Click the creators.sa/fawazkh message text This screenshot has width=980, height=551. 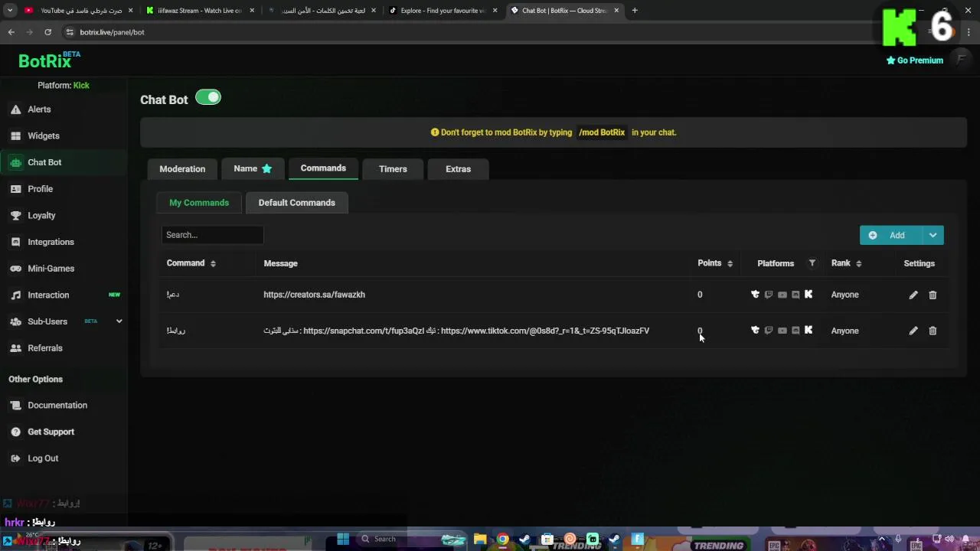314,295
